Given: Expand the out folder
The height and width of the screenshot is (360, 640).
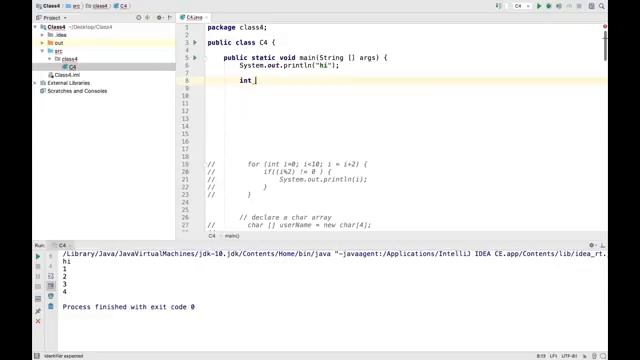Looking at the screenshot, I should (42, 43).
